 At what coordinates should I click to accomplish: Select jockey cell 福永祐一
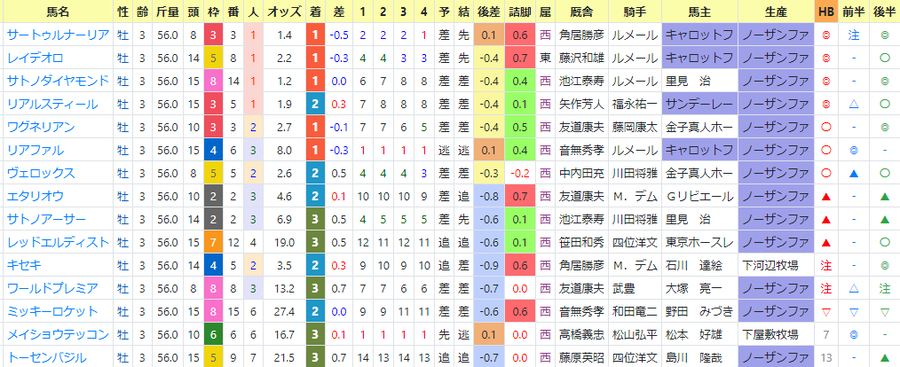pyautogui.click(x=634, y=104)
